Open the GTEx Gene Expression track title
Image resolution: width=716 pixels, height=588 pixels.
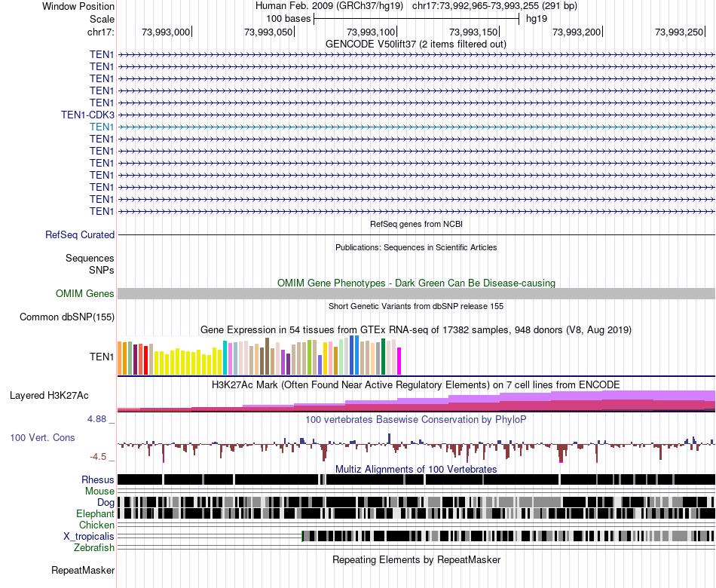[415, 330]
